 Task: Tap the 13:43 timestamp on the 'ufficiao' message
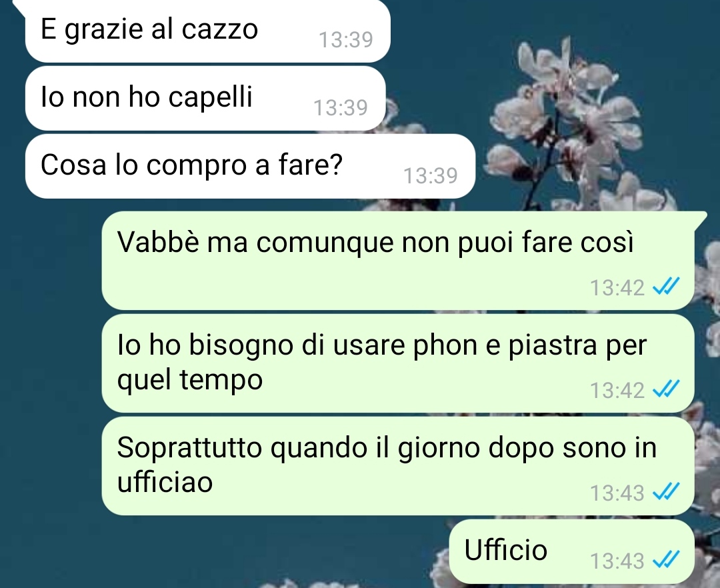[617, 493]
